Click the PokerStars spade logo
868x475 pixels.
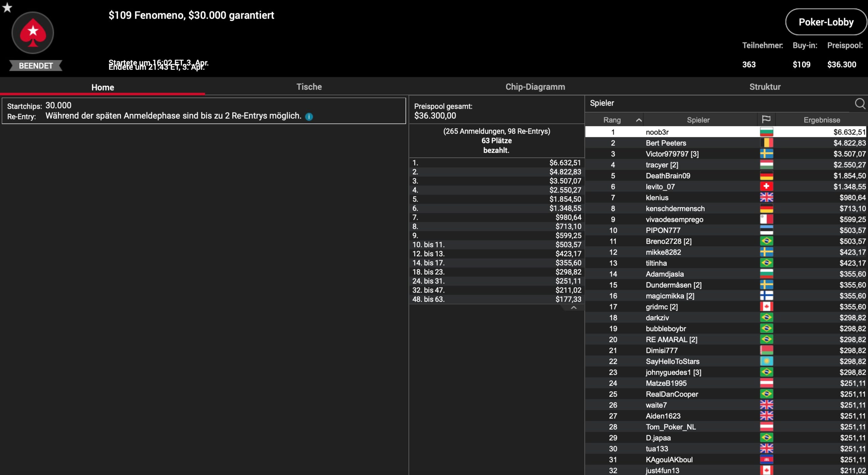pyautogui.click(x=33, y=33)
